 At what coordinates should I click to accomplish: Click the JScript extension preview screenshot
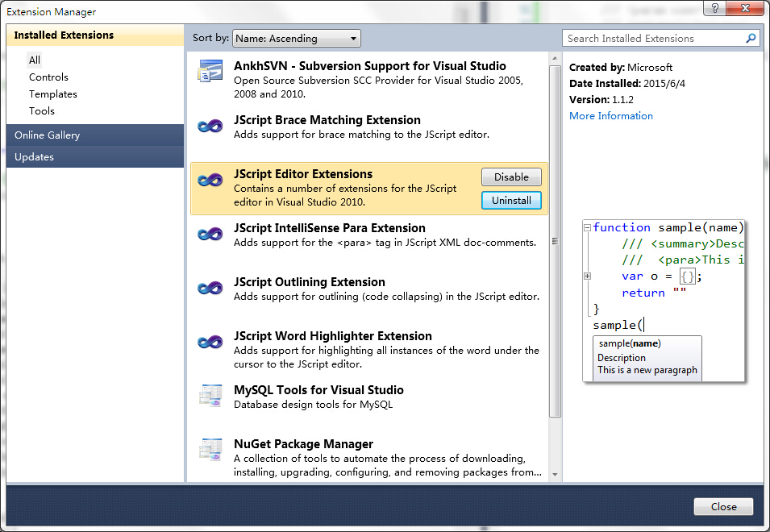pyautogui.click(x=664, y=301)
